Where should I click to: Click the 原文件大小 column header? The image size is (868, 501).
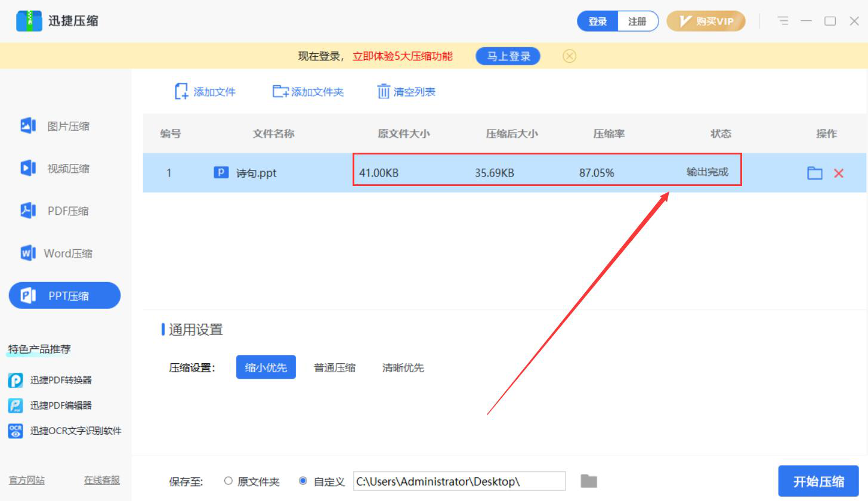[404, 134]
